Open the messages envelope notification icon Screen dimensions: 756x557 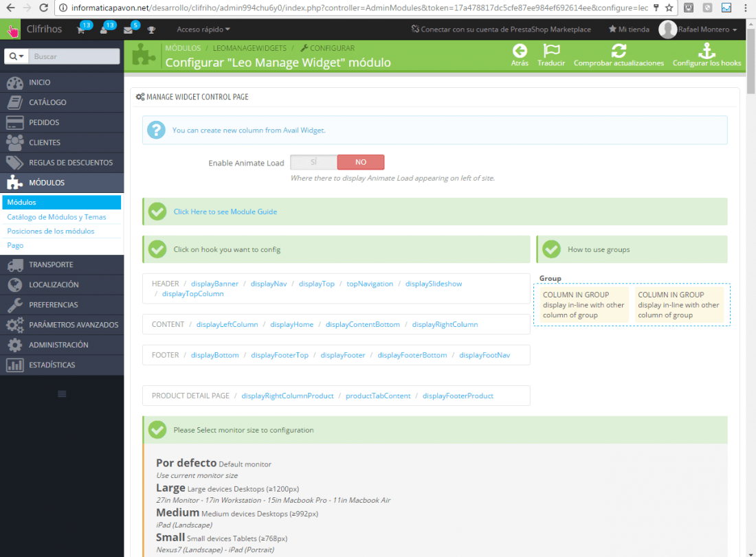click(x=128, y=30)
